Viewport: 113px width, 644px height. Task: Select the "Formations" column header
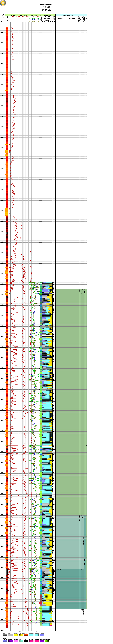73,18
